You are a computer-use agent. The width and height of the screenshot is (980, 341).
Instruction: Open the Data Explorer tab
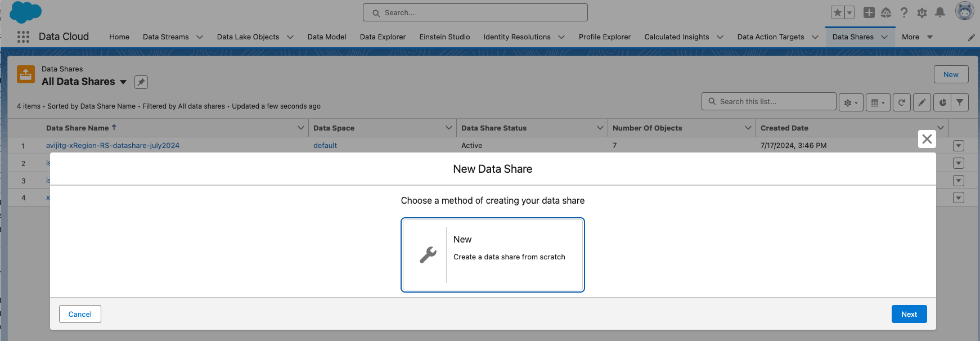pos(383,37)
